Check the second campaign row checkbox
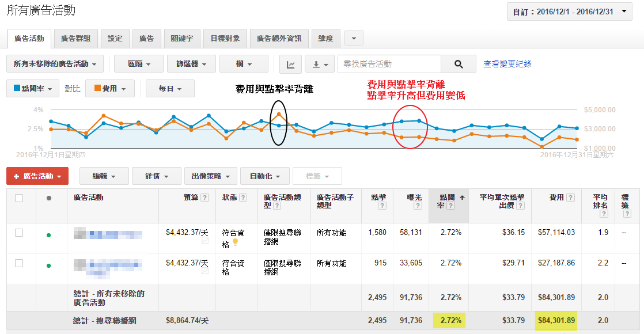 [19, 263]
